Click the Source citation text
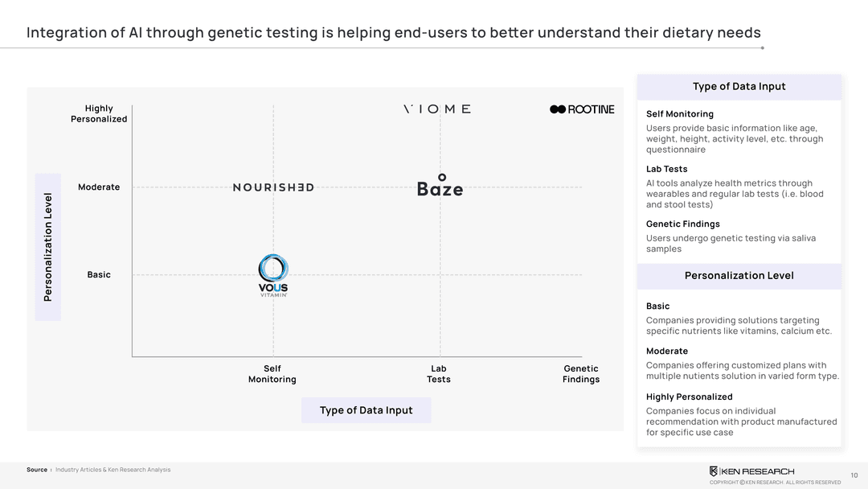Viewport: 868px width, 489px height. click(98, 470)
